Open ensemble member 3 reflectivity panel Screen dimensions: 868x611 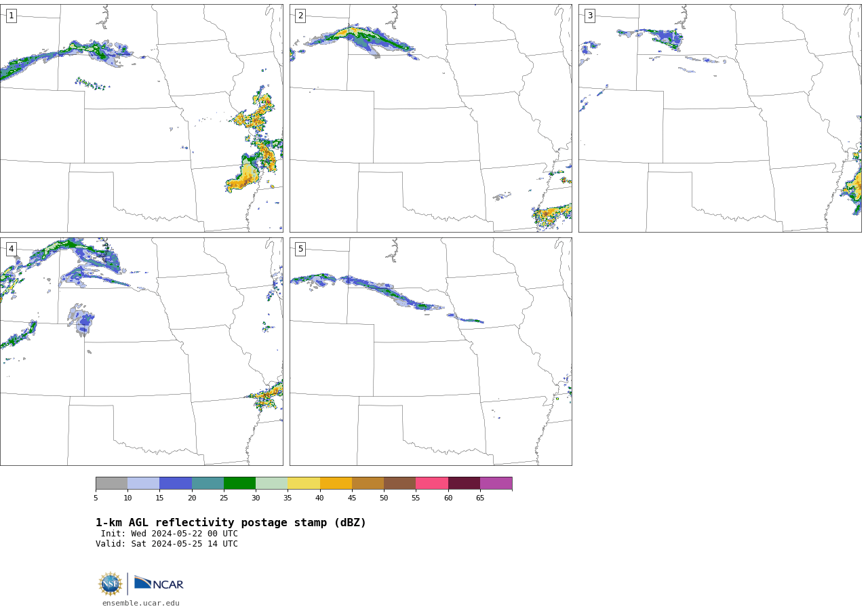719,118
